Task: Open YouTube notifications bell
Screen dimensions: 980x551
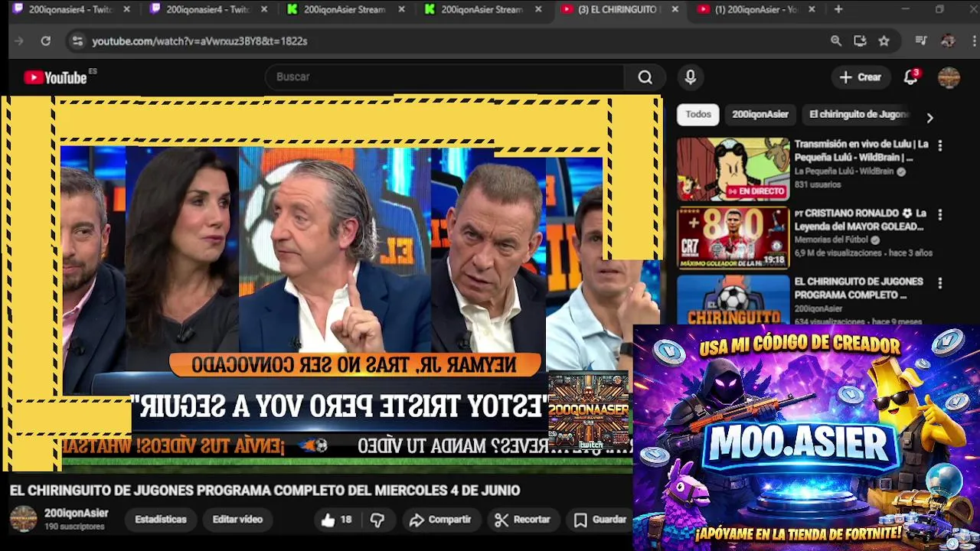Action: [910, 77]
